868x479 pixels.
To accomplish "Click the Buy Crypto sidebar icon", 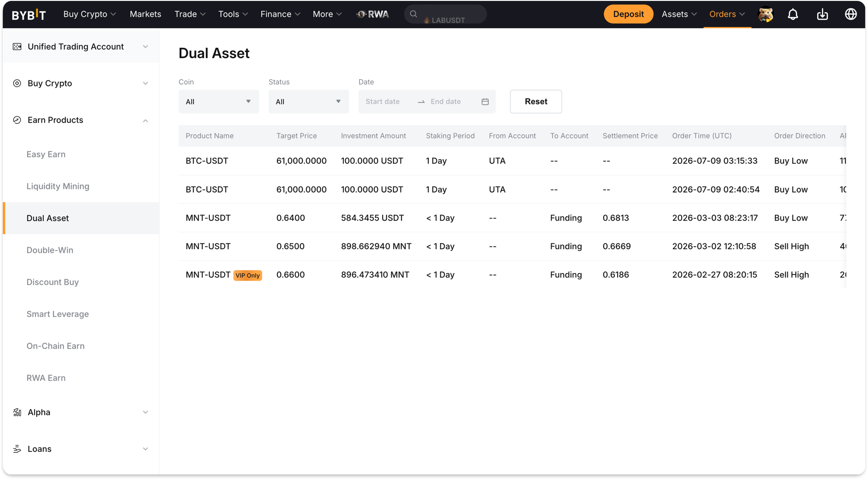I will 17,83.
